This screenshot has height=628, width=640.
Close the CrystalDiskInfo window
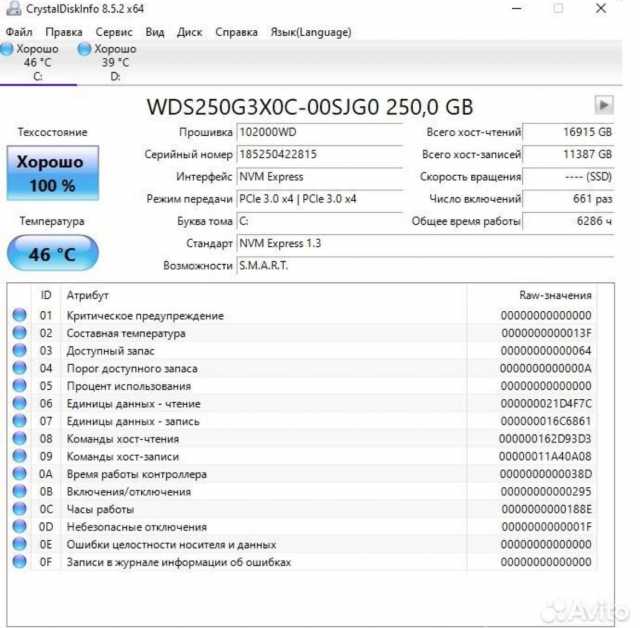(x=601, y=8)
